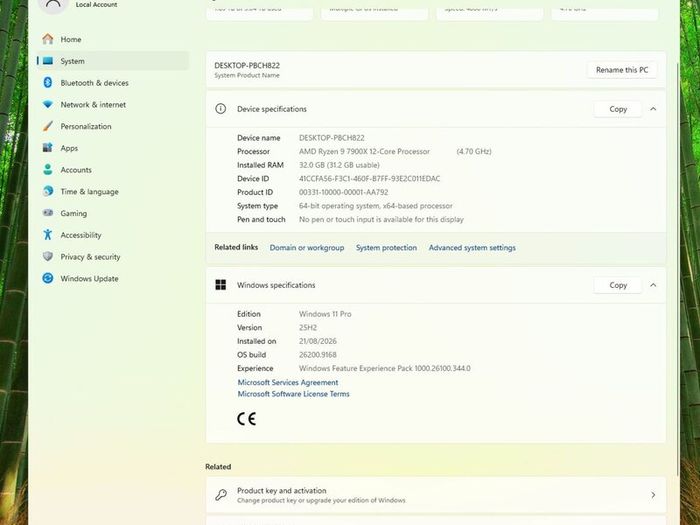Go to Bluetooth & devices settings
This screenshot has width=700, height=525.
[x=113, y=83]
